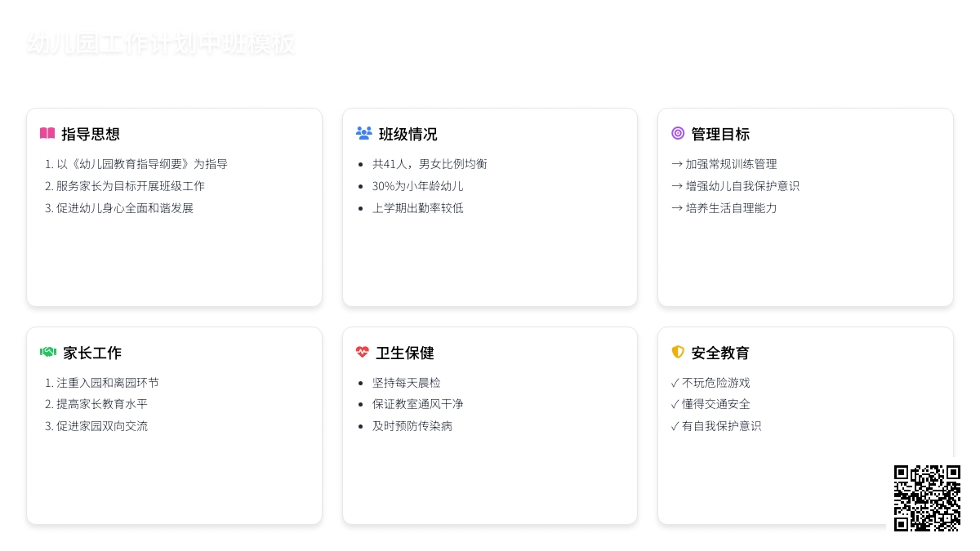Click the purple target icon beside 管理目标

coord(678,133)
